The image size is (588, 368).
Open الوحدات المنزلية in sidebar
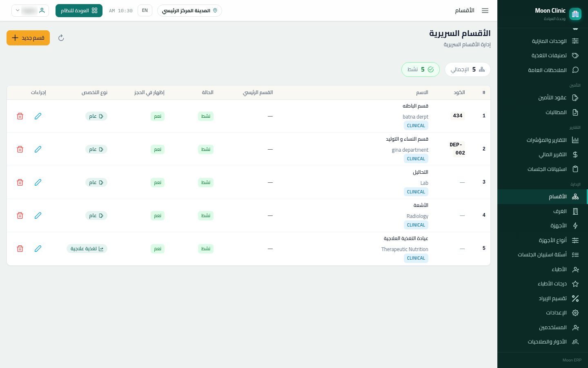click(542, 41)
